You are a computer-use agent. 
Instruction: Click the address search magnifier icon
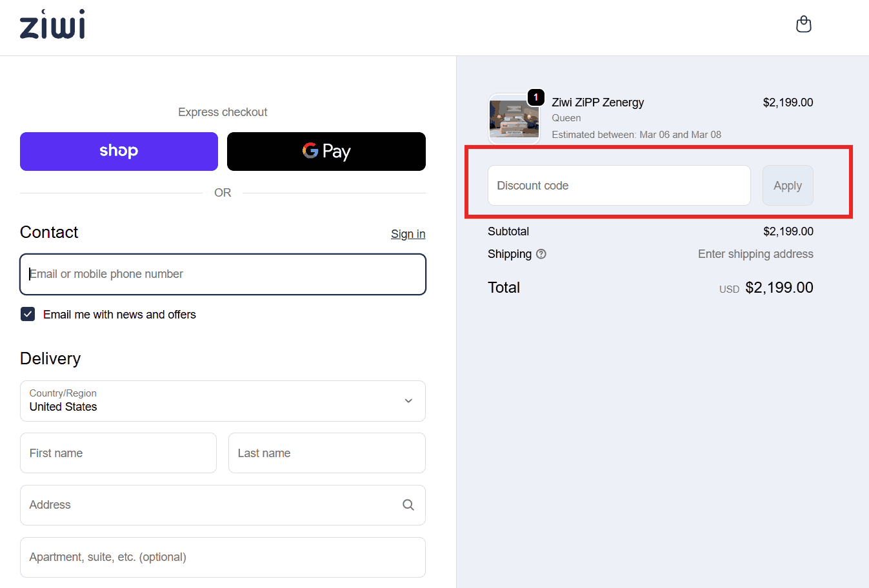pos(408,505)
